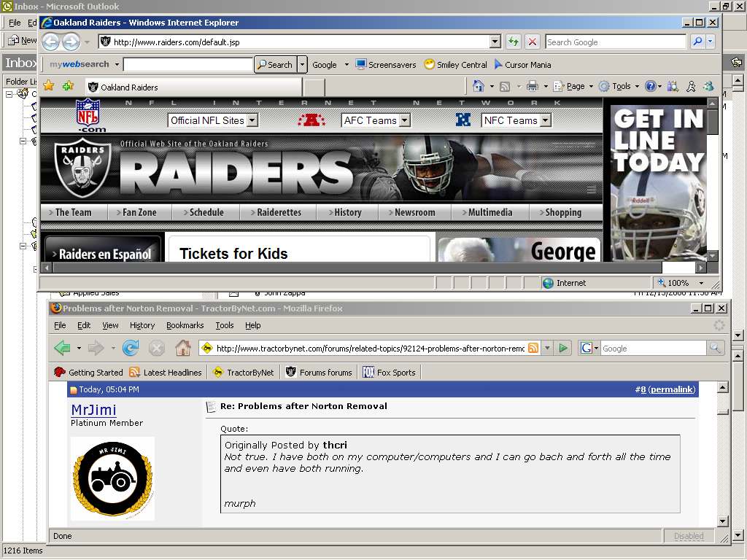747x560 pixels.
Task: Click the RSS feed icon in Firefox address bar
Action: (533, 348)
